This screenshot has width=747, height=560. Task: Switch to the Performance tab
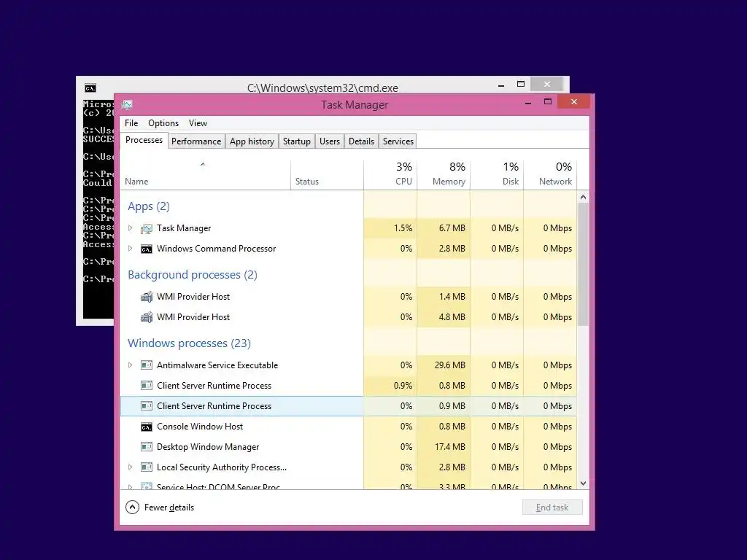196,141
